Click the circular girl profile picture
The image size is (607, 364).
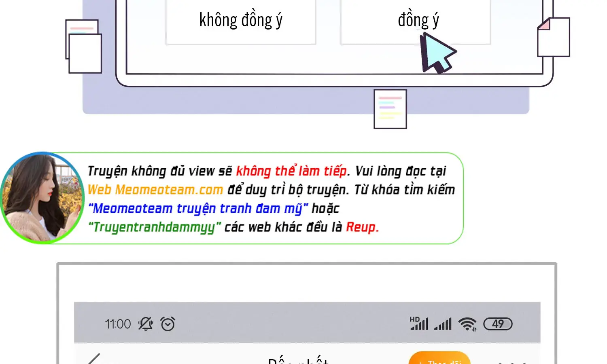(42, 198)
